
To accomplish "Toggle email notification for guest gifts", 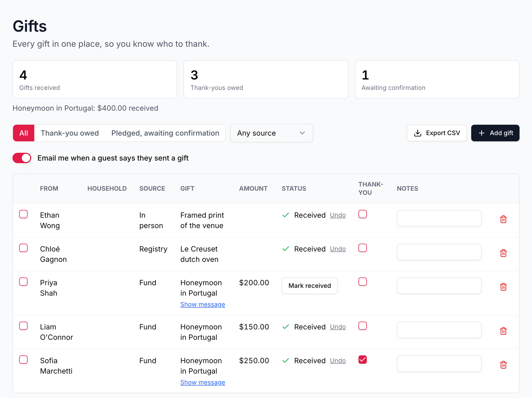I will (22, 158).
